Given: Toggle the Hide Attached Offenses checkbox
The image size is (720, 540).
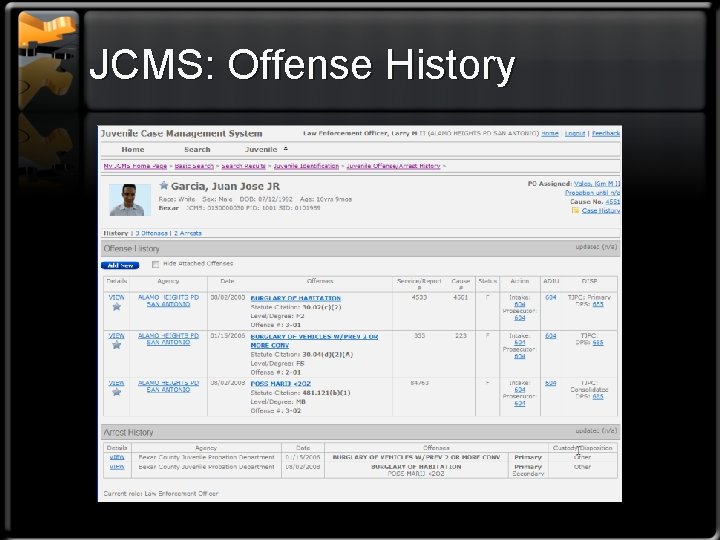Looking at the screenshot, I should coord(155,264).
